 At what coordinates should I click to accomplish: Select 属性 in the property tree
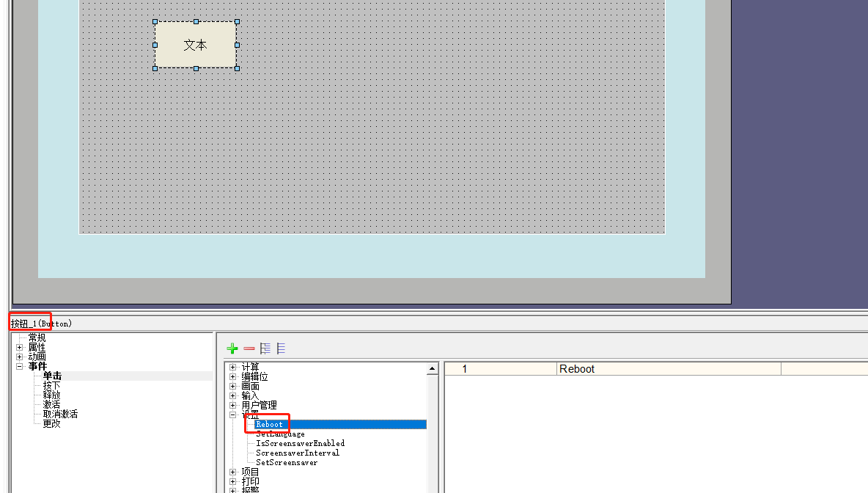[37, 347]
